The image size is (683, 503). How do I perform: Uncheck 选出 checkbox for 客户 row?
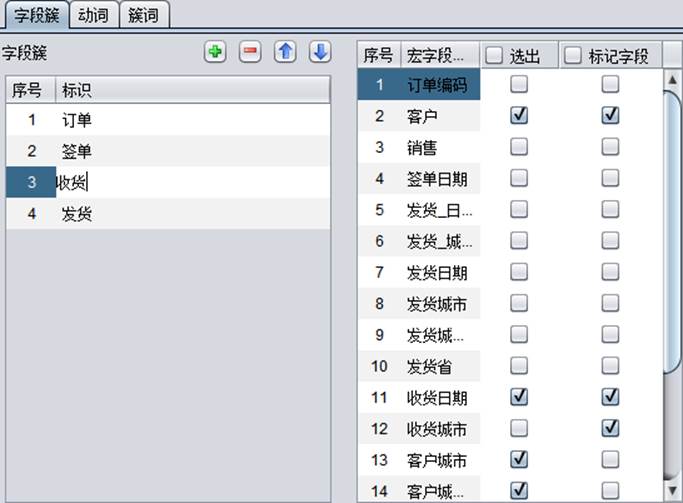519,116
